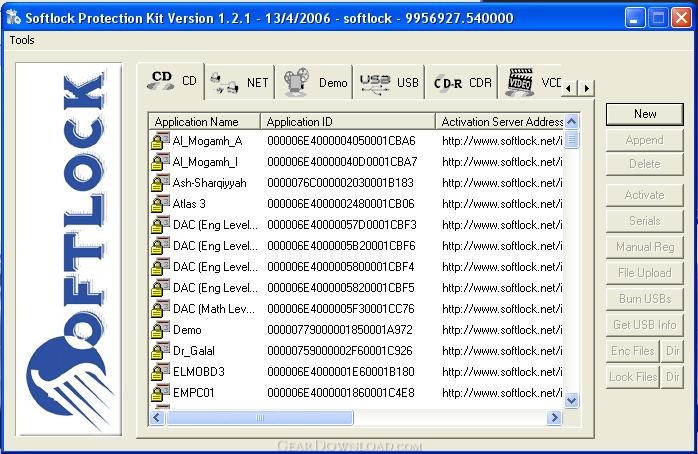Click the Delete button
The height and width of the screenshot is (454, 698).
click(x=645, y=164)
